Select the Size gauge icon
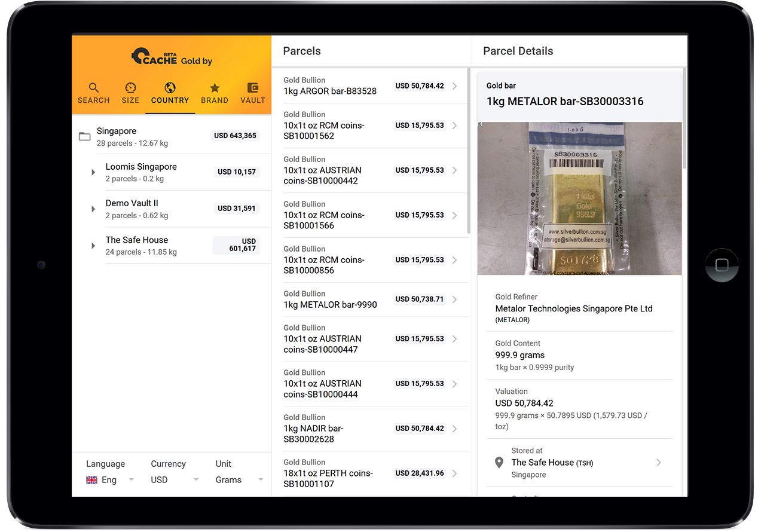Screen dimensions: 758x532 [130, 88]
